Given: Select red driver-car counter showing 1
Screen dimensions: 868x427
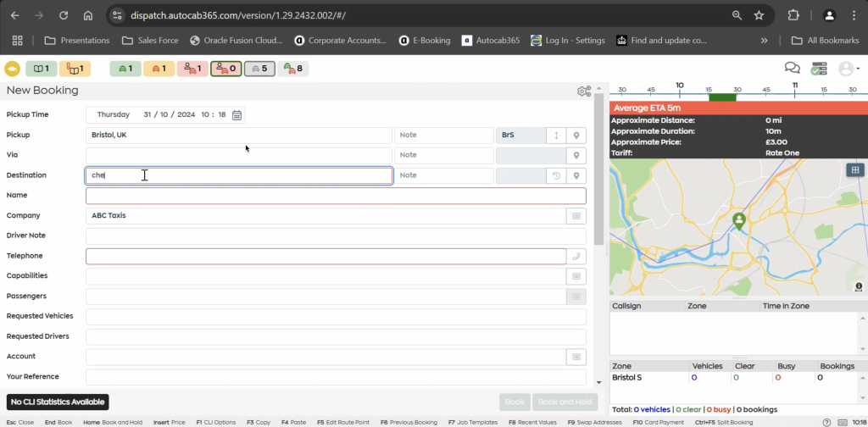Looking at the screenshot, I should (x=192, y=69).
